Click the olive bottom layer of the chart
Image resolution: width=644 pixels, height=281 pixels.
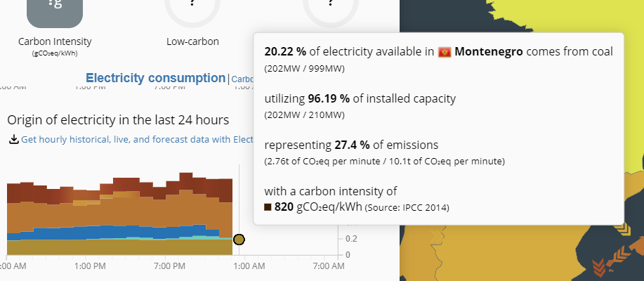[119, 247]
